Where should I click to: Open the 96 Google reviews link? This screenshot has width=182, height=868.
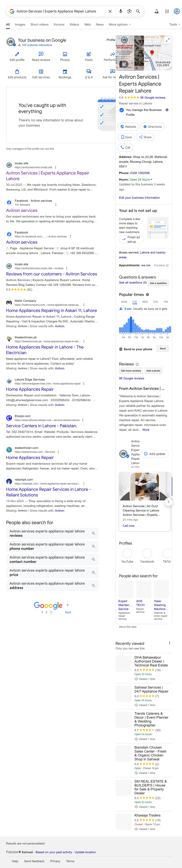point(153,98)
